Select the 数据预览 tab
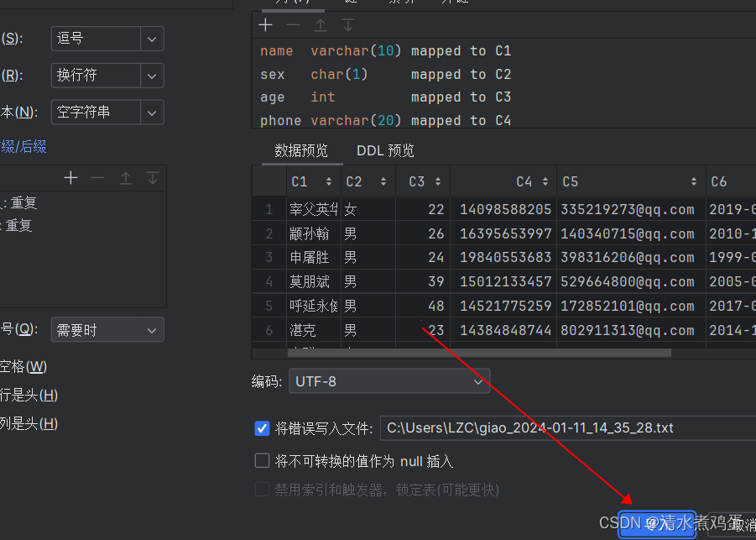Viewport: 756px width, 540px height. pos(302,150)
